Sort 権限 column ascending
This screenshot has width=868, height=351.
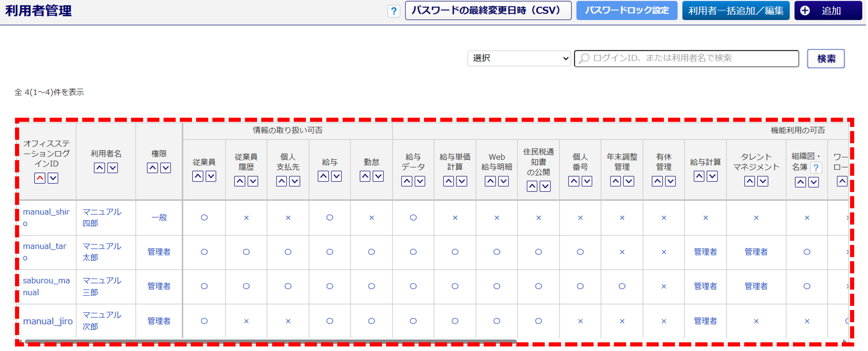[152, 168]
